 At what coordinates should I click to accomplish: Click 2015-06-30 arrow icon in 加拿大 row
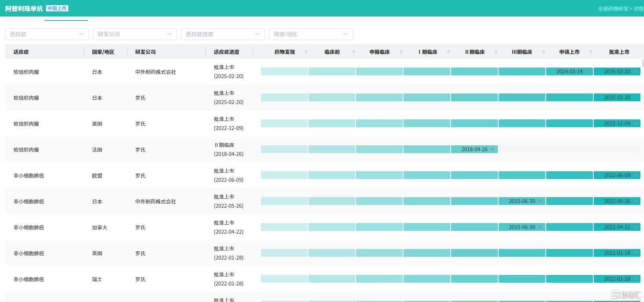coord(540,227)
